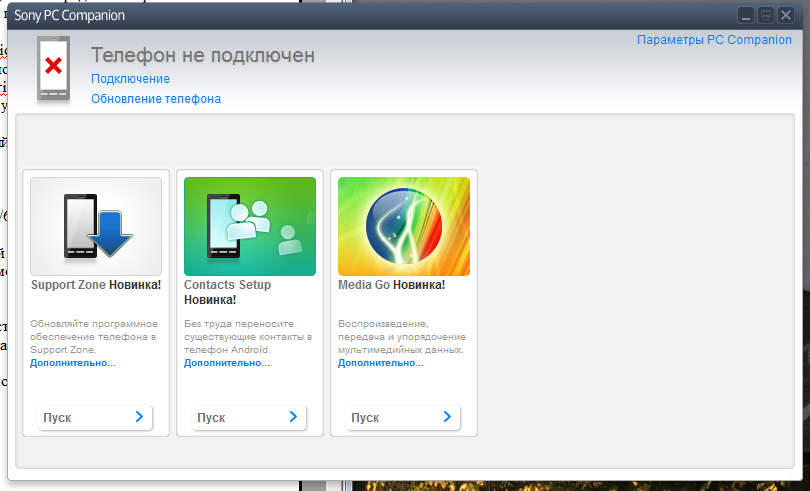The height and width of the screenshot is (491, 810).
Task: Launch Support Zone with Пуск button
Action: click(95, 417)
